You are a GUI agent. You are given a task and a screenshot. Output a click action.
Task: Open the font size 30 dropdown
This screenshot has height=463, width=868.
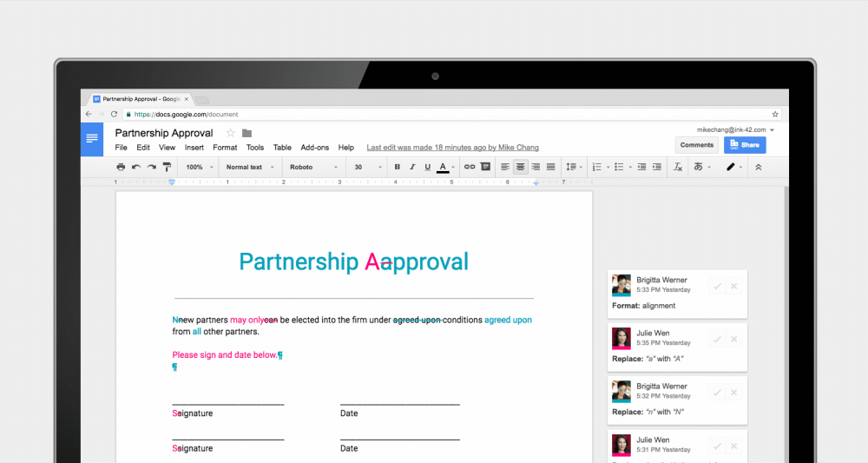click(x=367, y=167)
